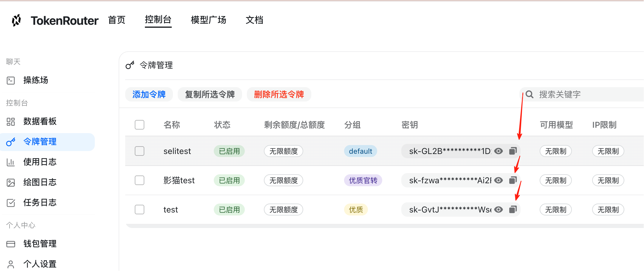
Task: Click the 影猫test token name
Action: (x=179, y=180)
